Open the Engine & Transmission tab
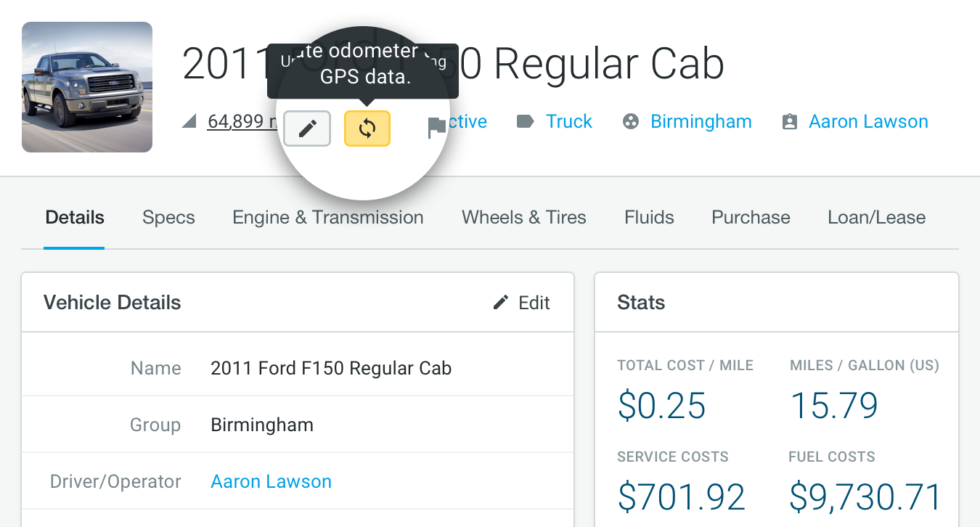The height and width of the screenshot is (527, 980). click(x=327, y=218)
